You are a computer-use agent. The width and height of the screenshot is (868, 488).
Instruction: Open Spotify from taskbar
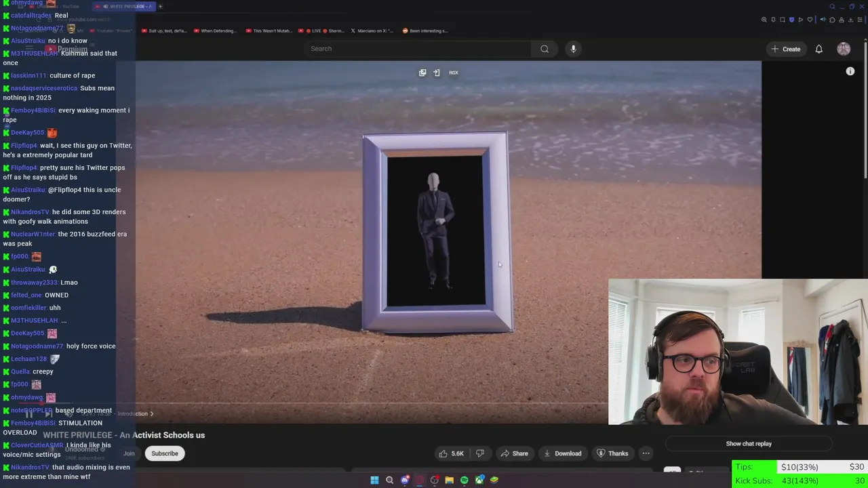[x=464, y=480]
